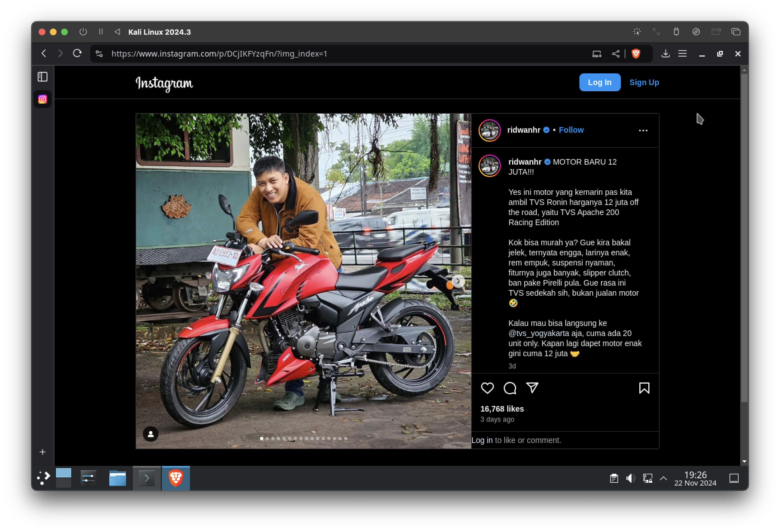
Task: Open the browser hamburger menu
Action: (x=682, y=53)
